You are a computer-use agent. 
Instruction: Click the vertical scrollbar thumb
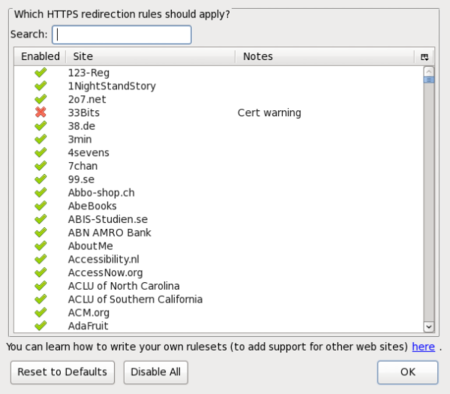pos(429,80)
